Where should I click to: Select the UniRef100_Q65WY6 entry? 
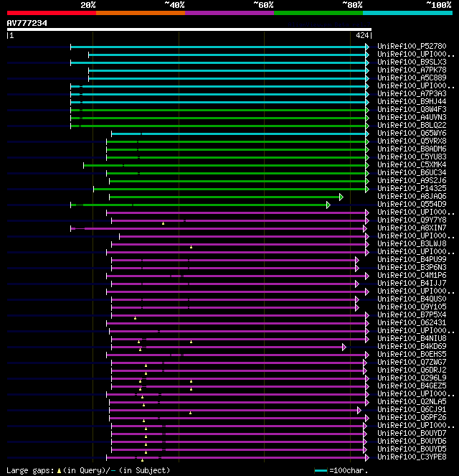pos(412,133)
